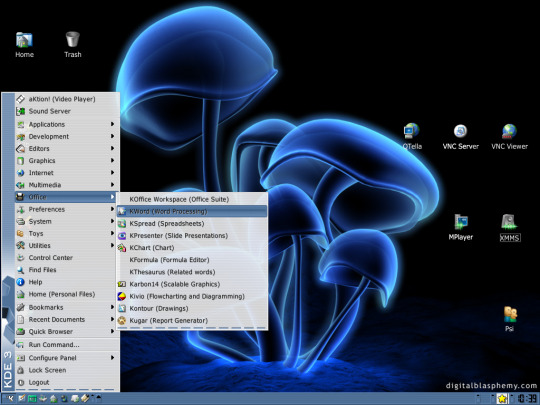Launch KThesaurus (Related words)
The height and width of the screenshot is (405, 540).
(192, 272)
